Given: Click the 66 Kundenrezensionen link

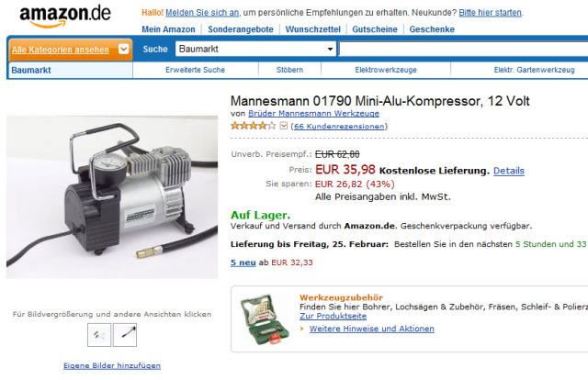Looking at the screenshot, I should [339, 127].
